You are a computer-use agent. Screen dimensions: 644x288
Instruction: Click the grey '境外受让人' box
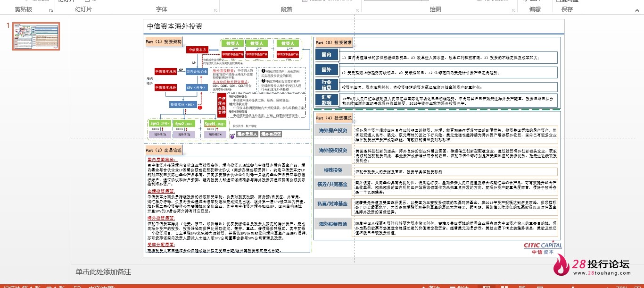tap(247, 134)
